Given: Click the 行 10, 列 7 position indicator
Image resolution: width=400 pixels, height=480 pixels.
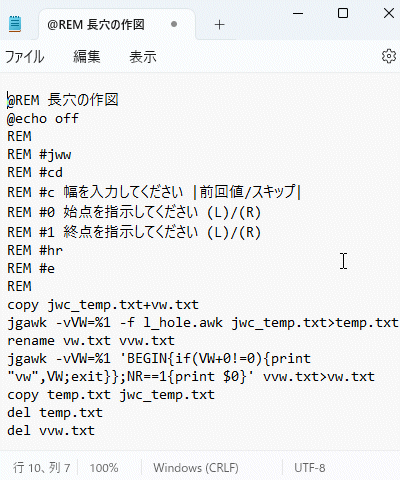Looking at the screenshot, I should pyautogui.click(x=42, y=468).
